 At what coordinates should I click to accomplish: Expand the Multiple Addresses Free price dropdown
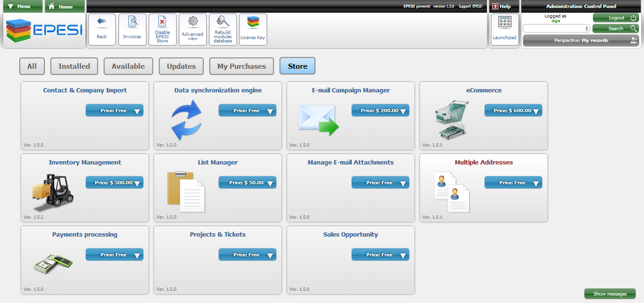click(513, 183)
